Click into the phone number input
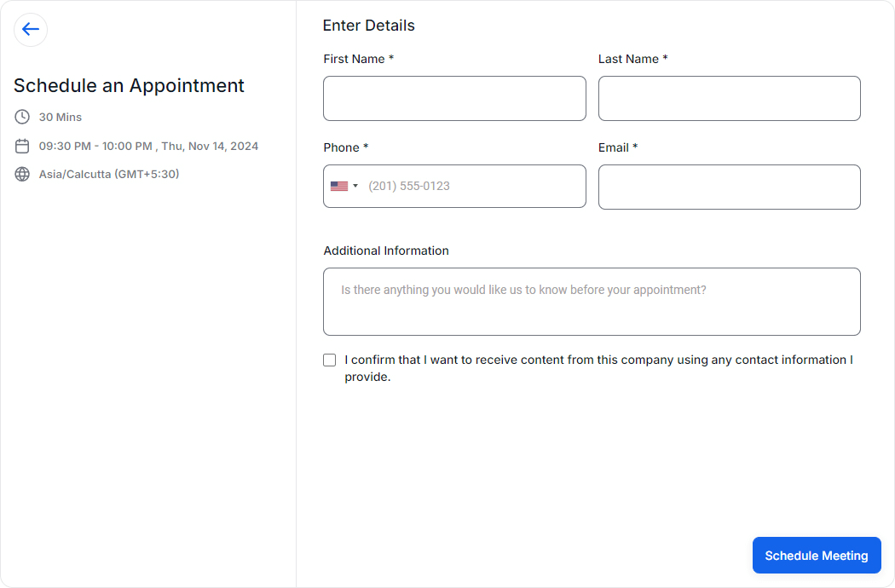Screen dimensions: 895x588 (471, 186)
